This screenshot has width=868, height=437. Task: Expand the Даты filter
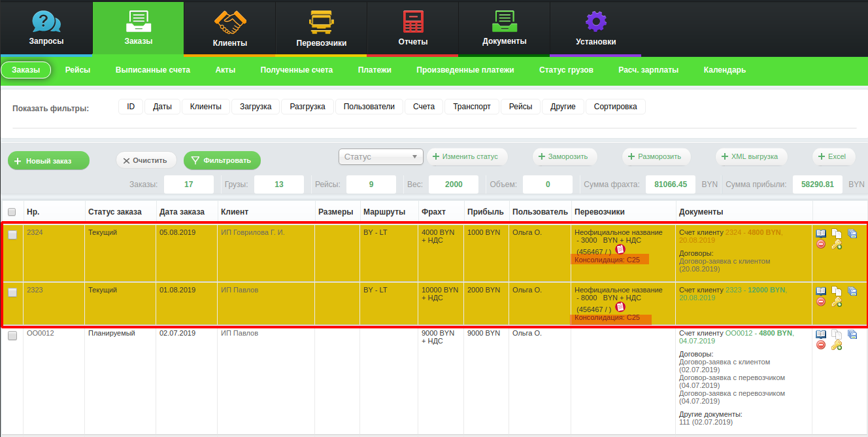[162, 107]
